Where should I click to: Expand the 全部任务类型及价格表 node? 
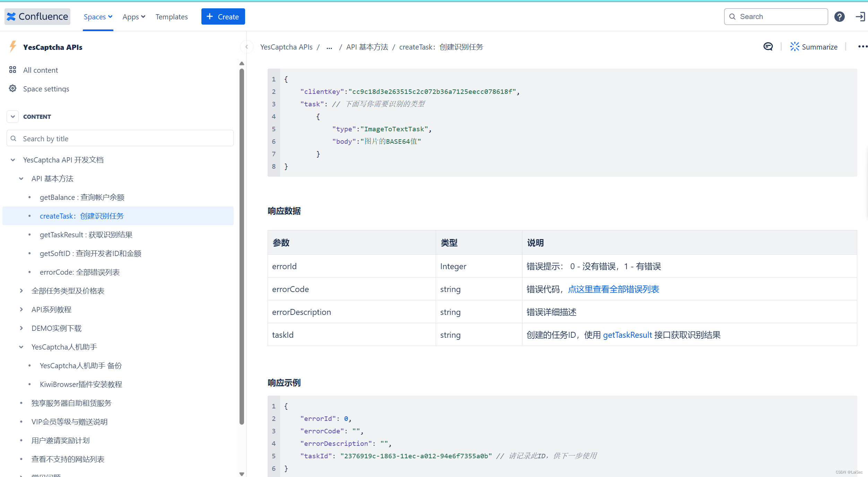click(21, 291)
